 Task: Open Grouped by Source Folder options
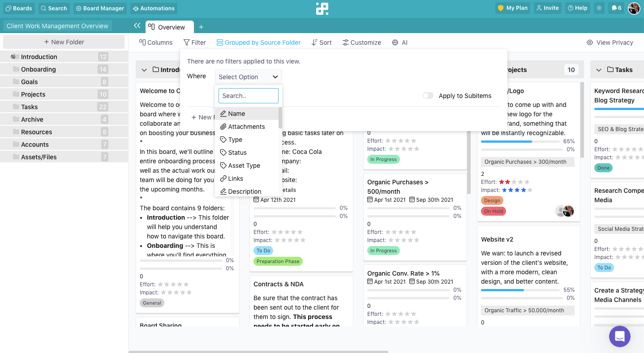[x=258, y=43]
